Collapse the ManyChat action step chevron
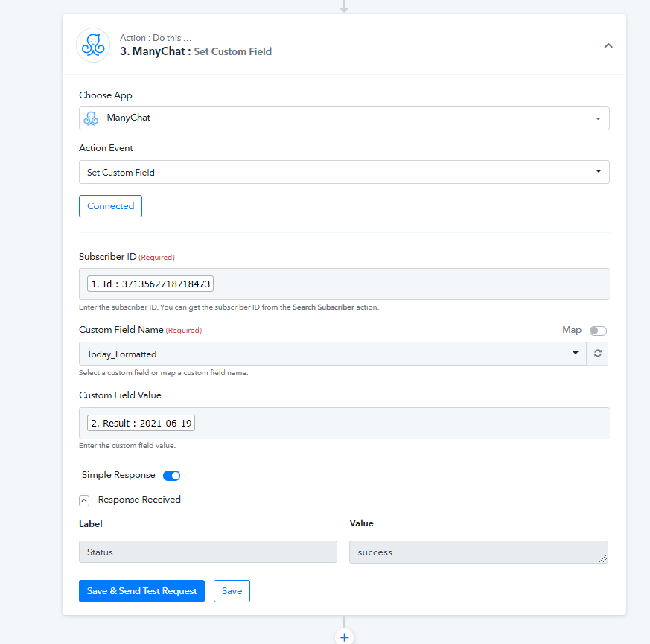The height and width of the screenshot is (644, 650). click(608, 45)
